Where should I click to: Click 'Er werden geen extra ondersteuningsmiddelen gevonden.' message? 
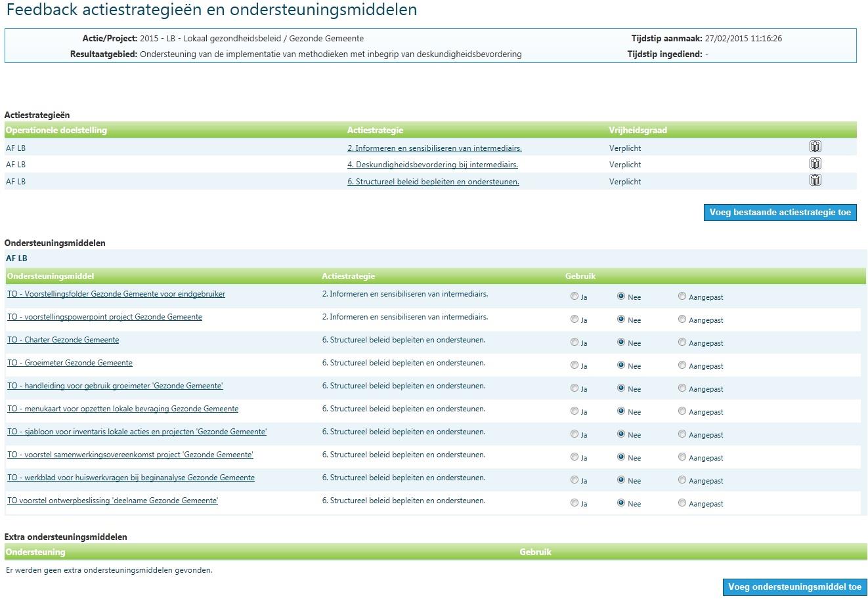pyautogui.click(x=109, y=570)
